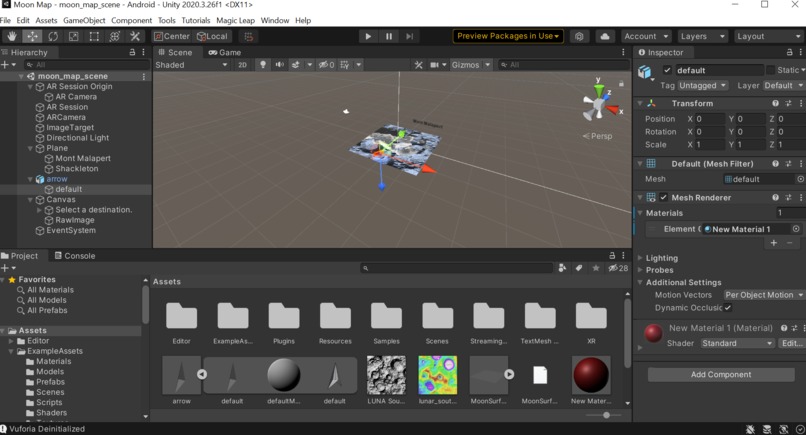The width and height of the screenshot is (806, 435).
Task: Open the Magic Leap menu
Action: (x=235, y=21)
